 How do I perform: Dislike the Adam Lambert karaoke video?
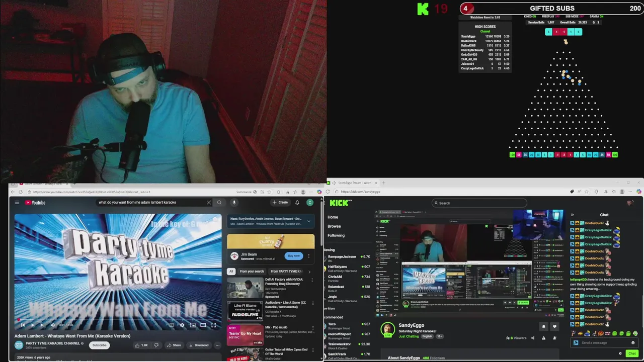(156, 345)
